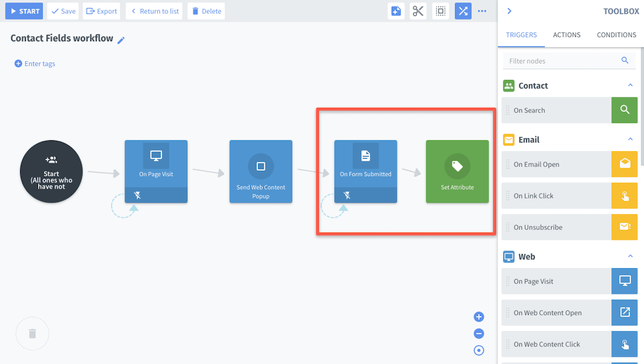Screen dimensions: 644x364
Task: Select the On Page Visit canvas node
Action: (156, 172)
